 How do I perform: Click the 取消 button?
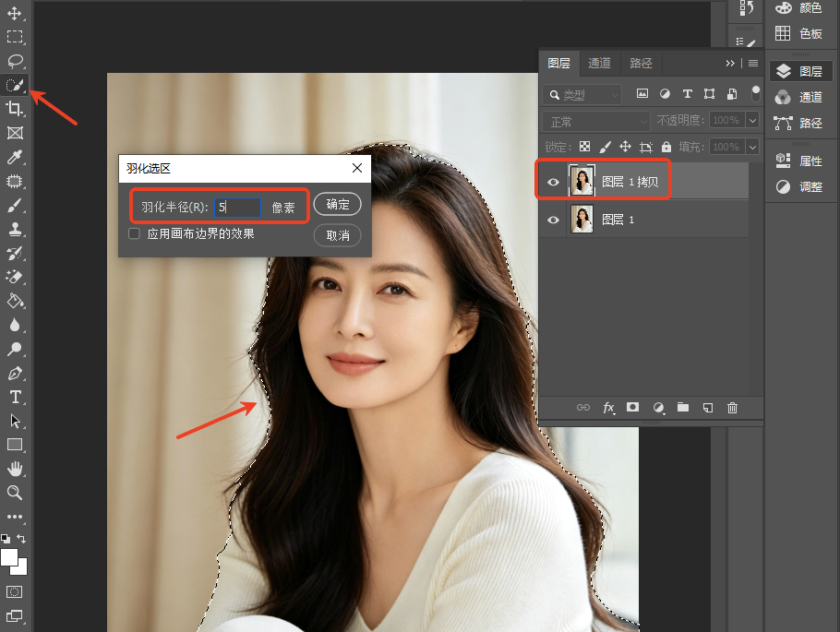pyautogui.click(x=338, y=235)
